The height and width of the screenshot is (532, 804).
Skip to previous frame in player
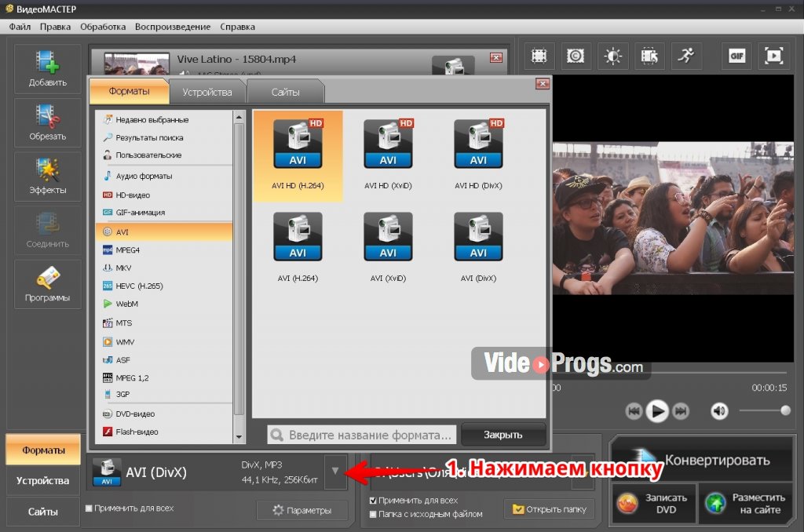point(634,411)
